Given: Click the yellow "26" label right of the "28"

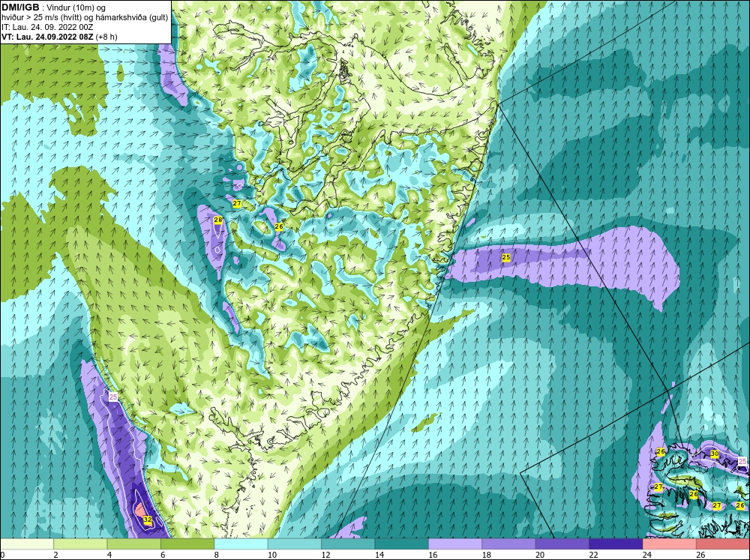Looking at the screenshot, I should 279,226.
